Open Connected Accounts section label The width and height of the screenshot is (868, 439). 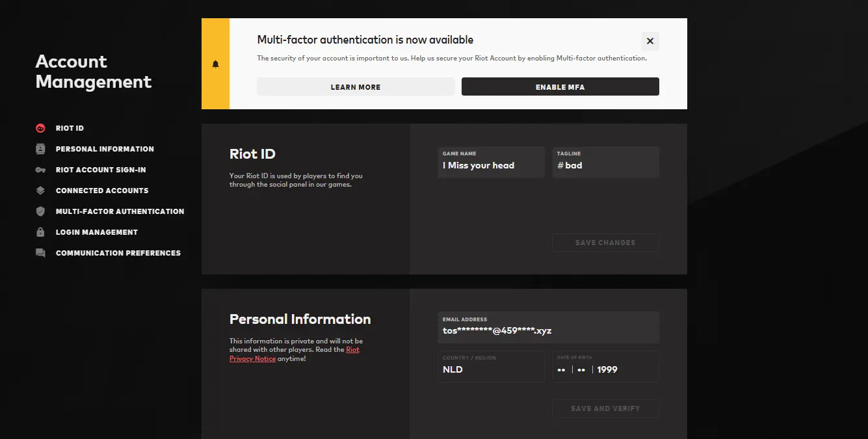pos(102,191)
